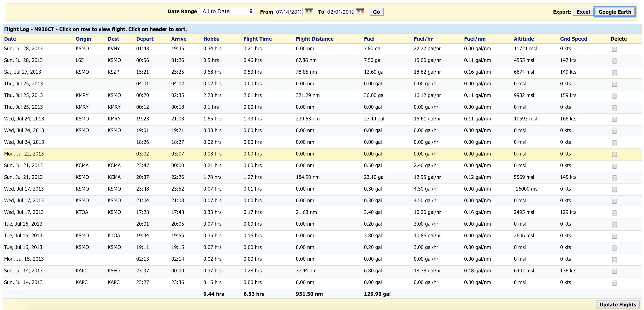Sort by Fuel/hr column header

(423, 39)
